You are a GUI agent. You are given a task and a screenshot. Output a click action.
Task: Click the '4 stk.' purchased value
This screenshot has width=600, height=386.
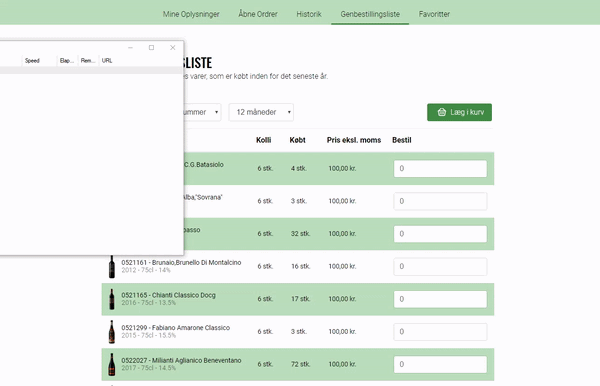(x=299, y=168)
